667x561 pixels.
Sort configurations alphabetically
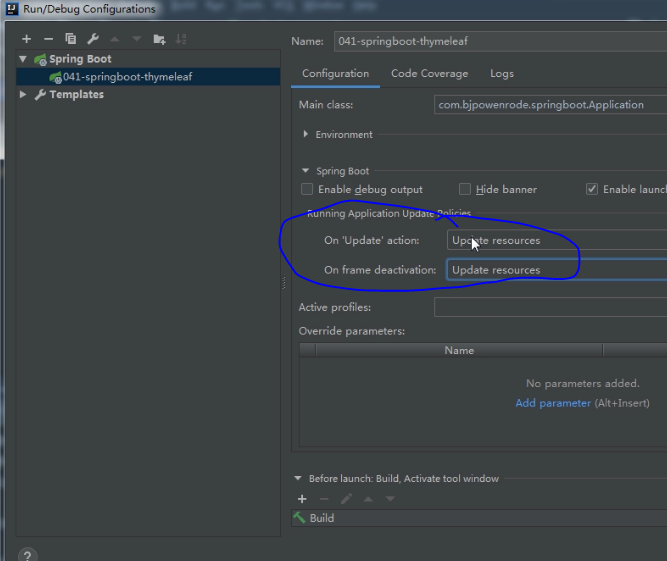[181, 39]
